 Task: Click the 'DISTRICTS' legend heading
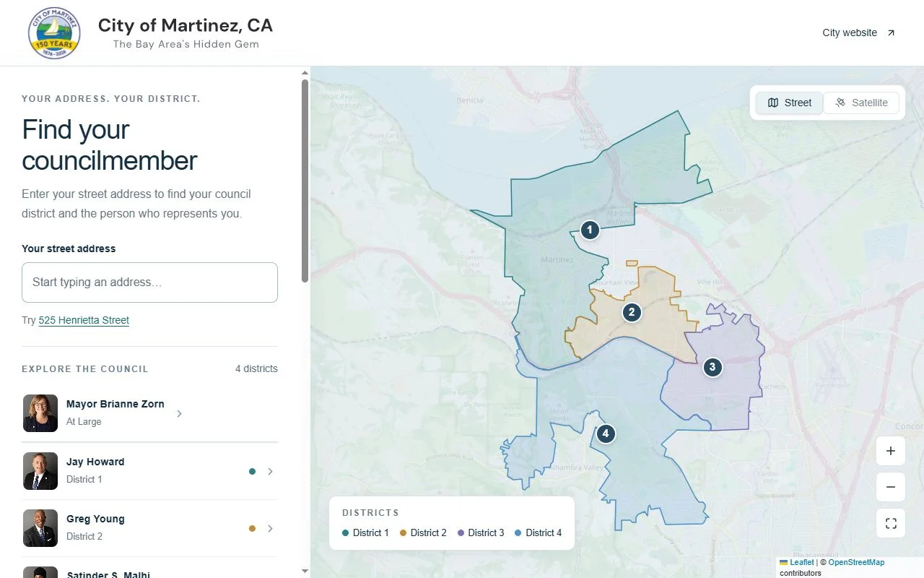[370, 513]
